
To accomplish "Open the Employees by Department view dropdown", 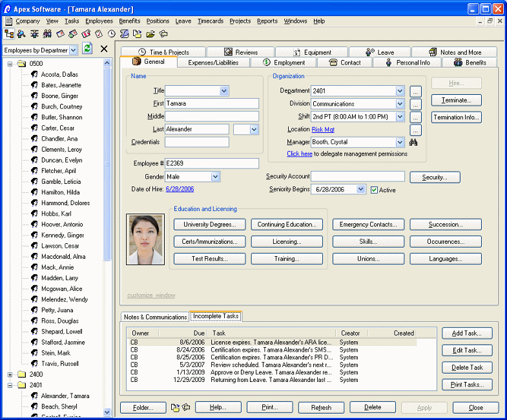I will coord(73,50).
